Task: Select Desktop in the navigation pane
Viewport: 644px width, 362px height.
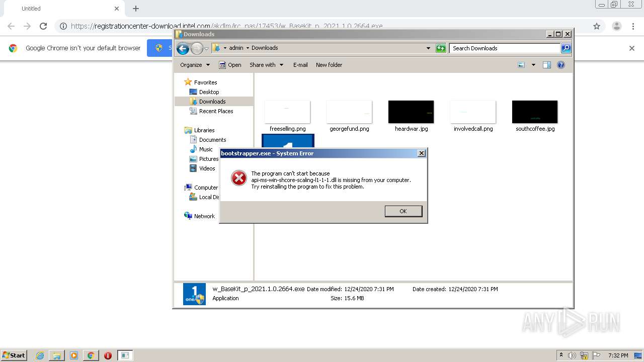Action: pos(204,92)
